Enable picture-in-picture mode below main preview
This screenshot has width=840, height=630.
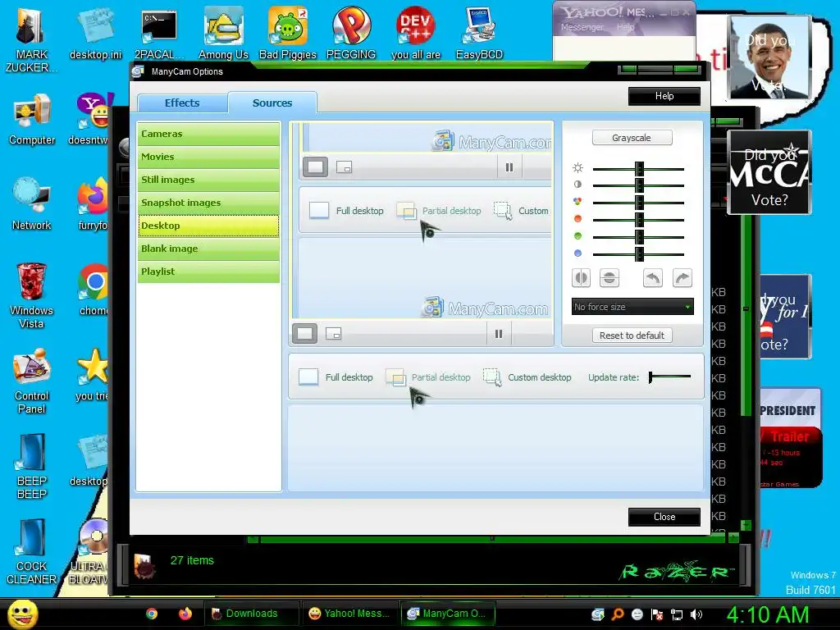(x=333, y=335)
